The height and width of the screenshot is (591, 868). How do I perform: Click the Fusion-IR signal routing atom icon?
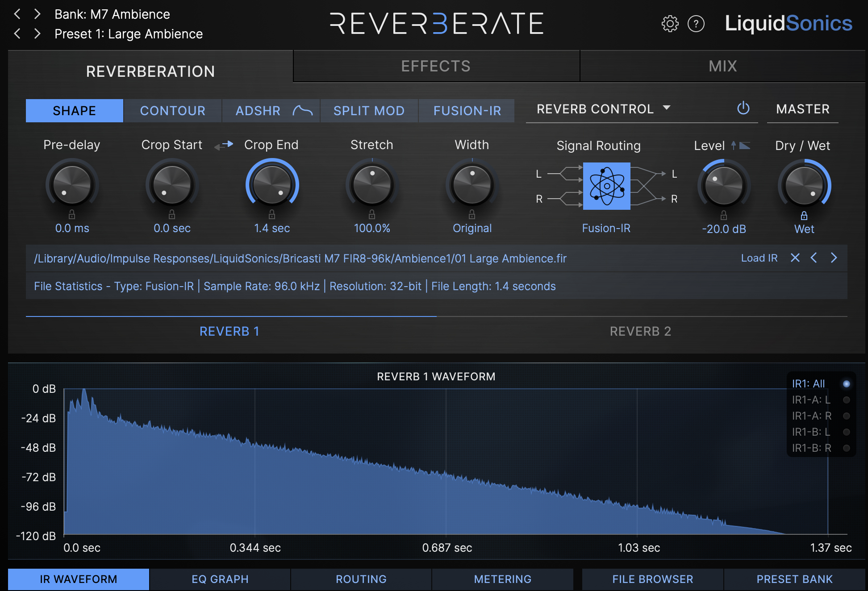(x=606, y=186)
